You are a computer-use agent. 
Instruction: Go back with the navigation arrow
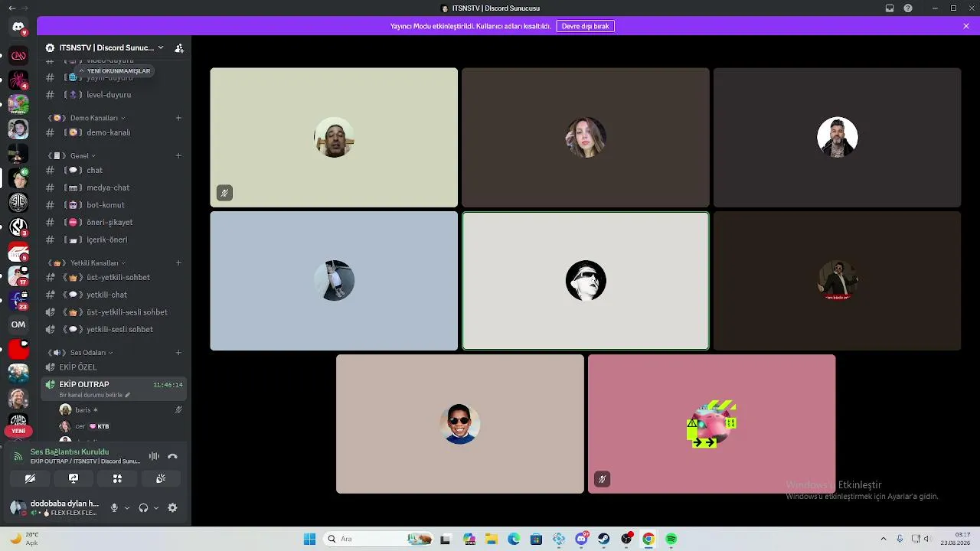coord(11,8)
